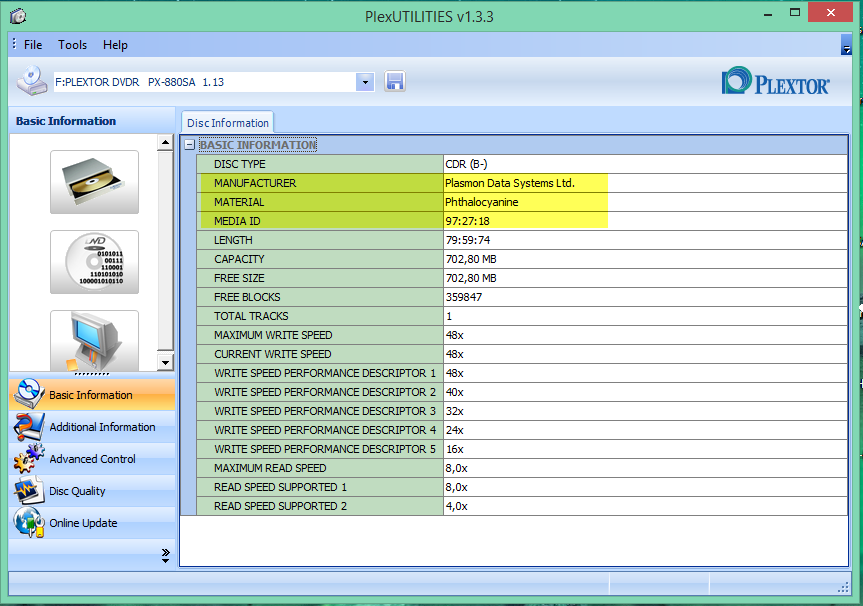Select the CAPACITY row label
The height and width of the screenshot is (606, 863).
[x=239, y=259]
